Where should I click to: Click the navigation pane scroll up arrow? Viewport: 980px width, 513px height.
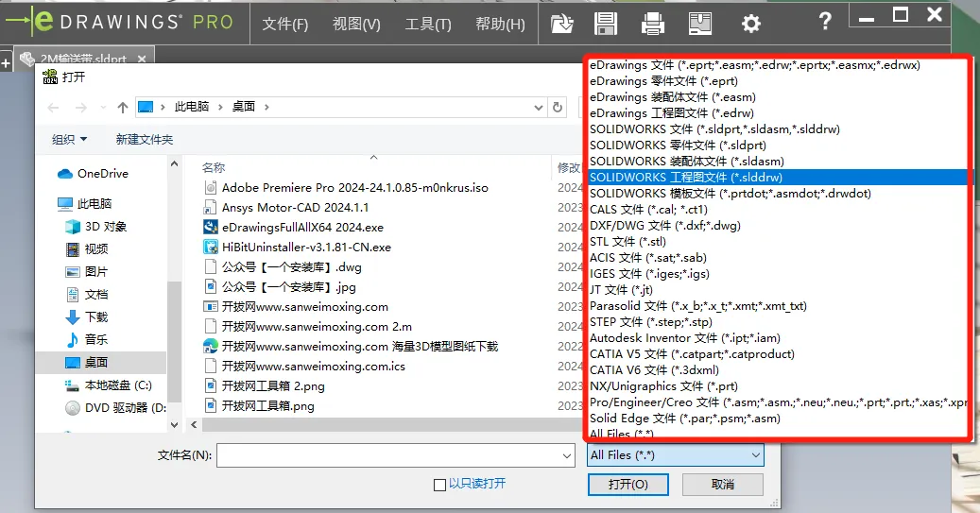click(x=175, y=163)
